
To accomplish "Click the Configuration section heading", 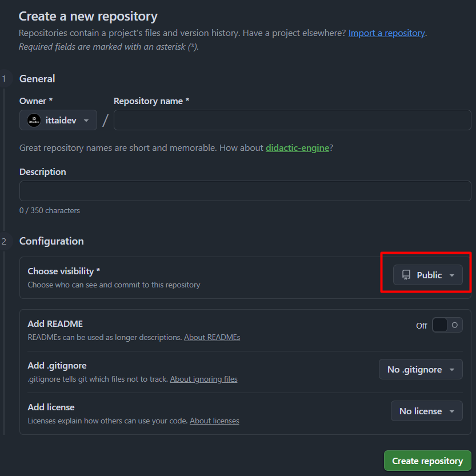I will (x=51, y=241).
